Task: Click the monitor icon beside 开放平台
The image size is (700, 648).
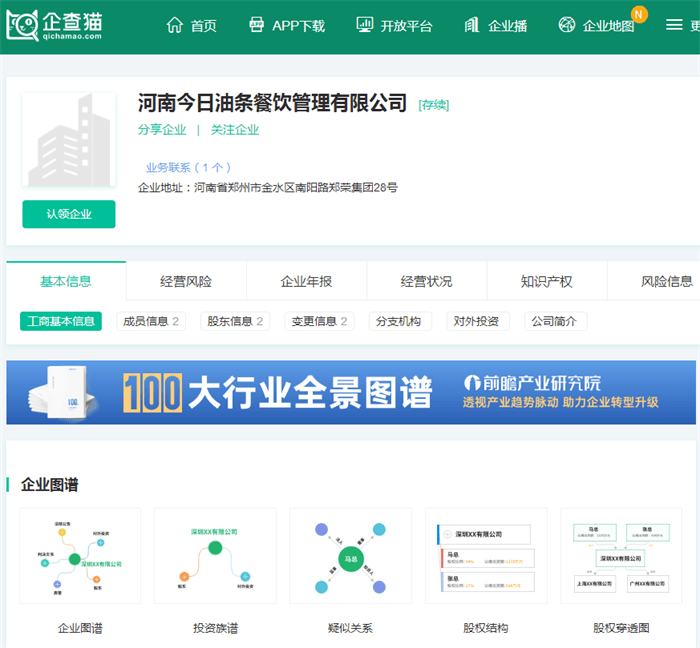Action: [x=364, y=25]
